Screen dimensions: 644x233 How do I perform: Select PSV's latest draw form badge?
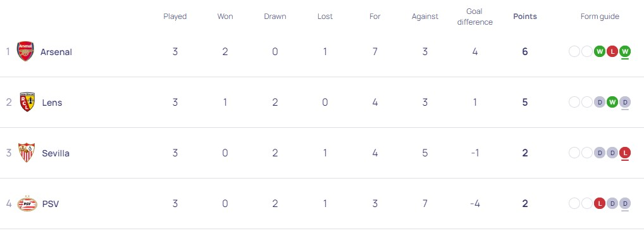coord(624,203)
